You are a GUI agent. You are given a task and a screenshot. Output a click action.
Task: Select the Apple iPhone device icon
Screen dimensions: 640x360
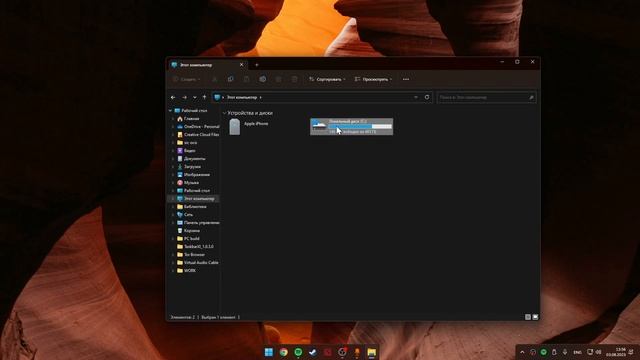tap(235, 127)
